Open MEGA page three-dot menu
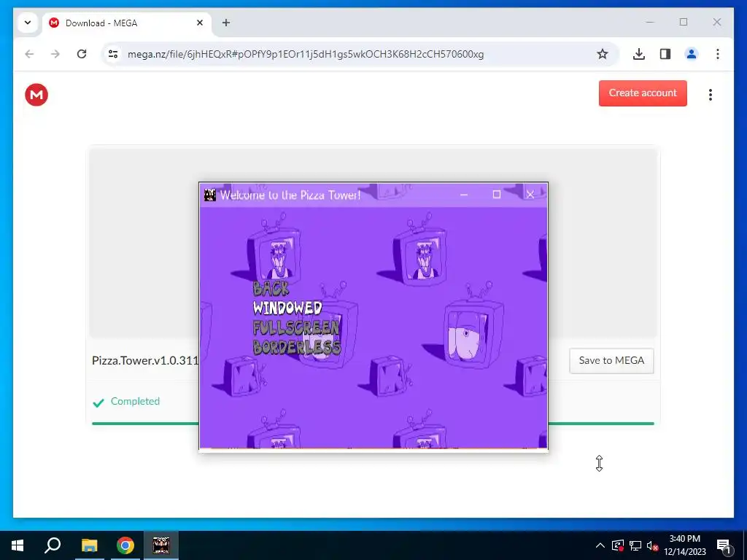 point(710,95)
